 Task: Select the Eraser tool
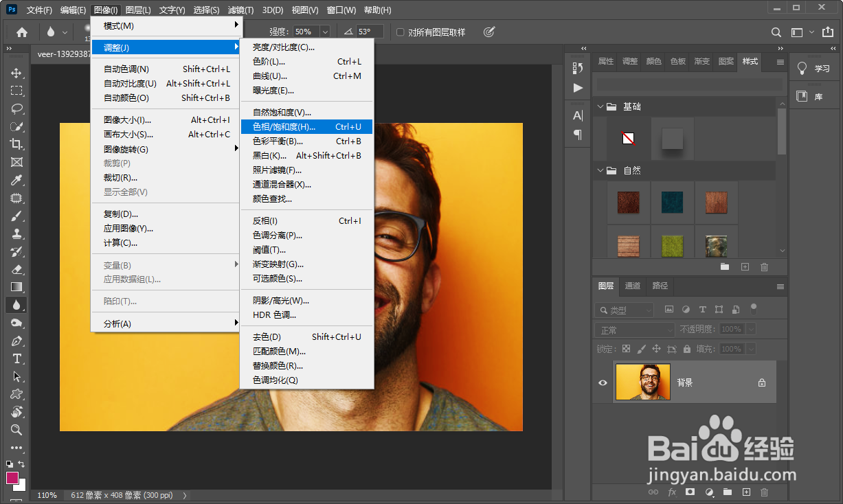click(x=16, y=269)
